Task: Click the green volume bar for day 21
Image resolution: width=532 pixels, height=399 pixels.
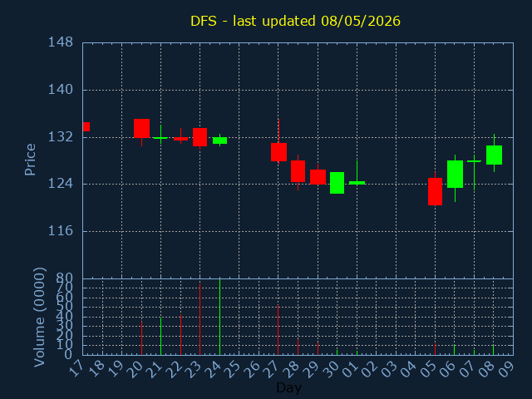Action: [160, 336]
